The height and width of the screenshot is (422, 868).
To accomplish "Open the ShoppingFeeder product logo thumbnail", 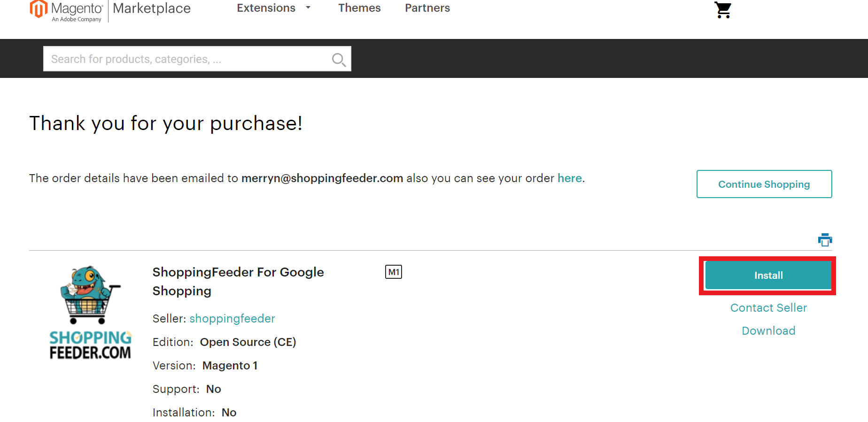I will tap(91, 313).
